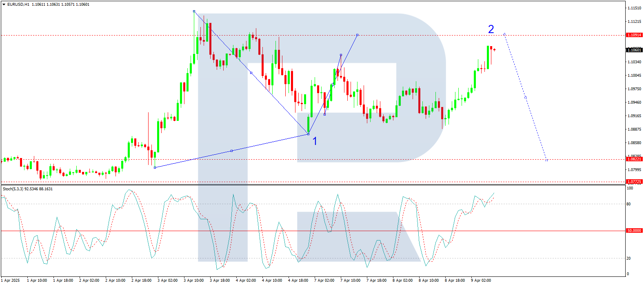Image resolution: width=644 pixels, height=285 pixels.
Task: Select the black 1.10601 current price tag
Action: click(634, 50)
